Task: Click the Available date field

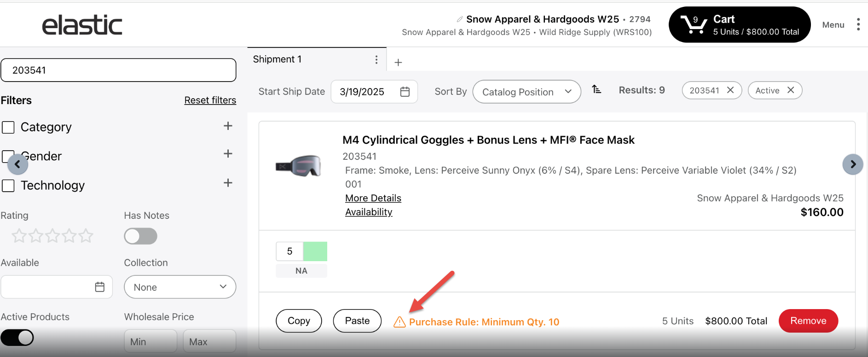Action: (57, 287)
